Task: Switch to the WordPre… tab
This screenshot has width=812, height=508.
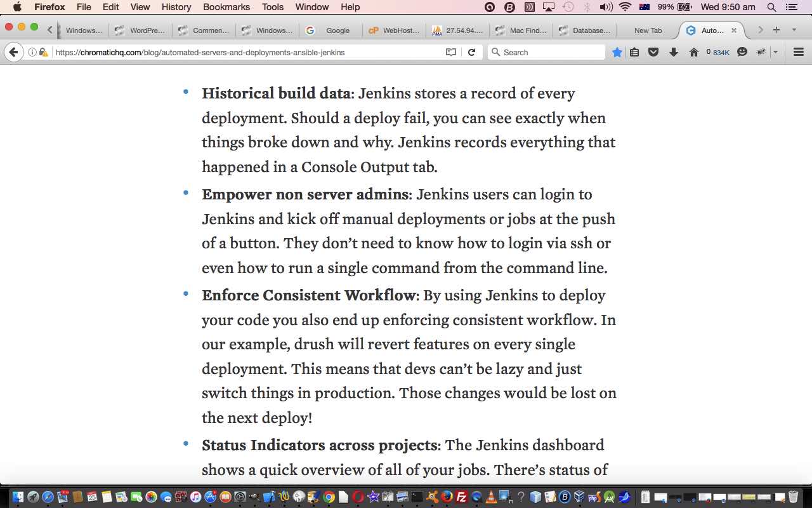Action: tap(140, 30)
